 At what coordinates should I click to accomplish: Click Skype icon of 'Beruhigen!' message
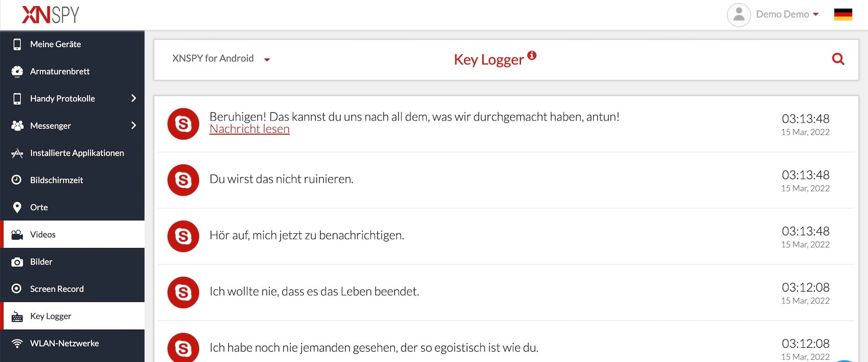pos(183,124)
